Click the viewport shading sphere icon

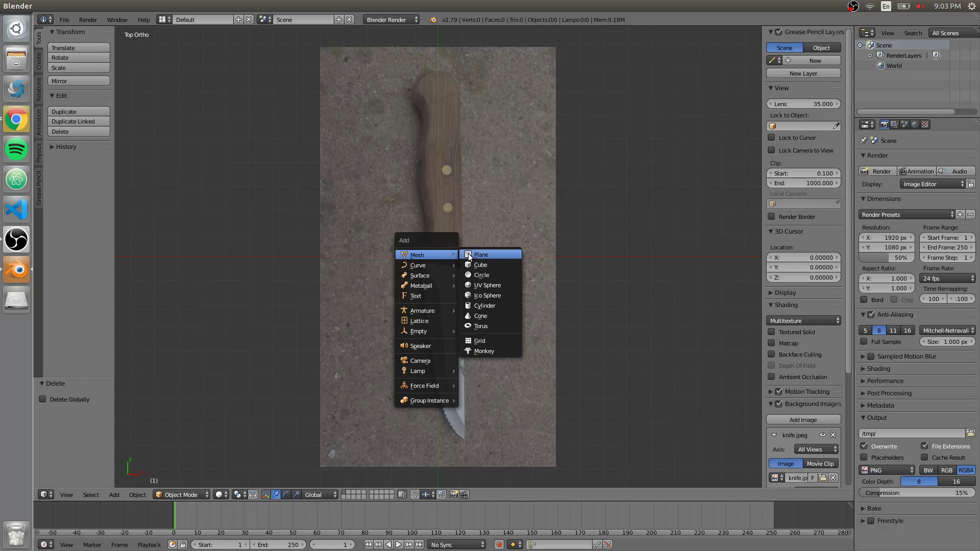pyautogui.click(x=221, y=495)
